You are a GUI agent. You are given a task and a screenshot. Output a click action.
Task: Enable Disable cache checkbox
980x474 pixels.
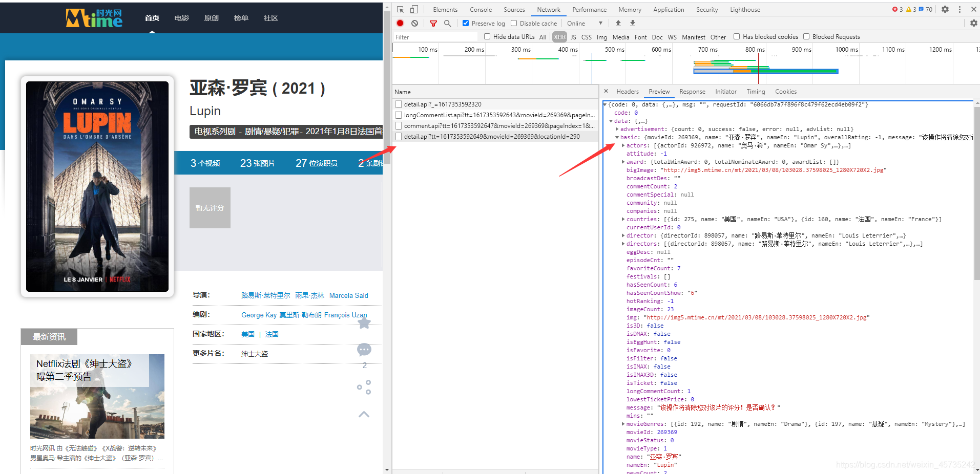[x=514, y=23]
